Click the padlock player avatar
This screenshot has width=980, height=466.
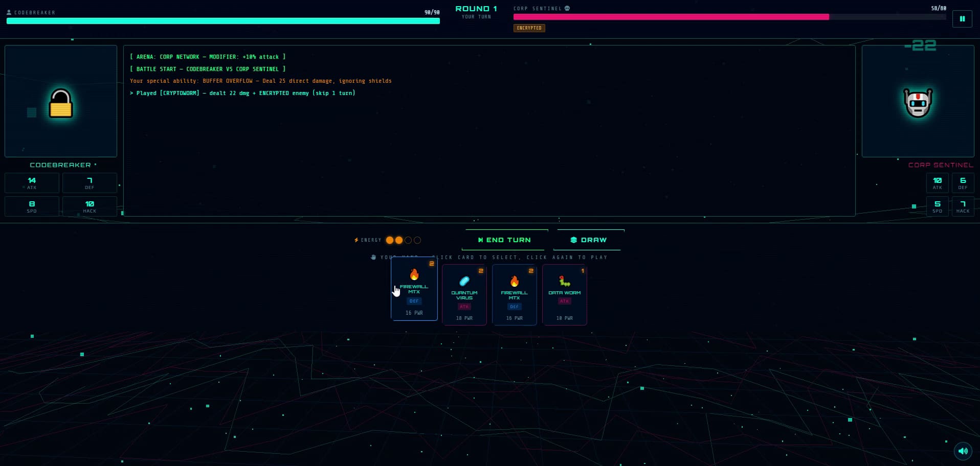(61, 103)
